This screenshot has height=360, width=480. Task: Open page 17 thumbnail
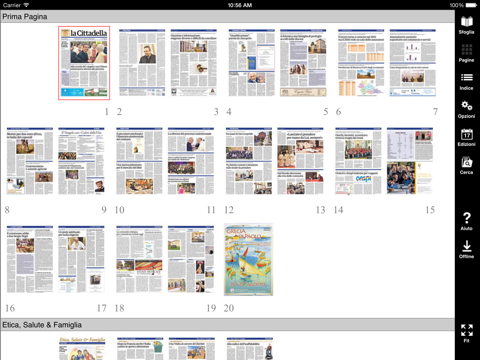pyautogui.click(x=81, y=259)
